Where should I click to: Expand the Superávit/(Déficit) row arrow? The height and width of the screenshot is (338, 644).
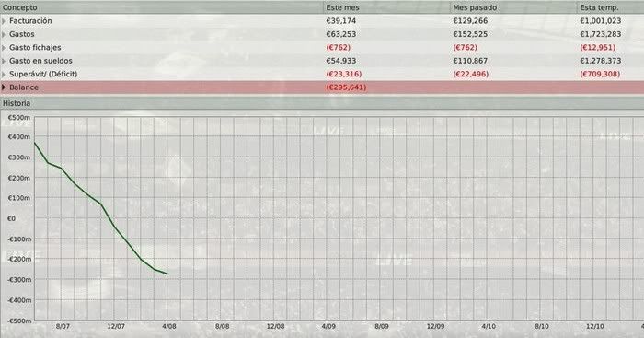4,75
